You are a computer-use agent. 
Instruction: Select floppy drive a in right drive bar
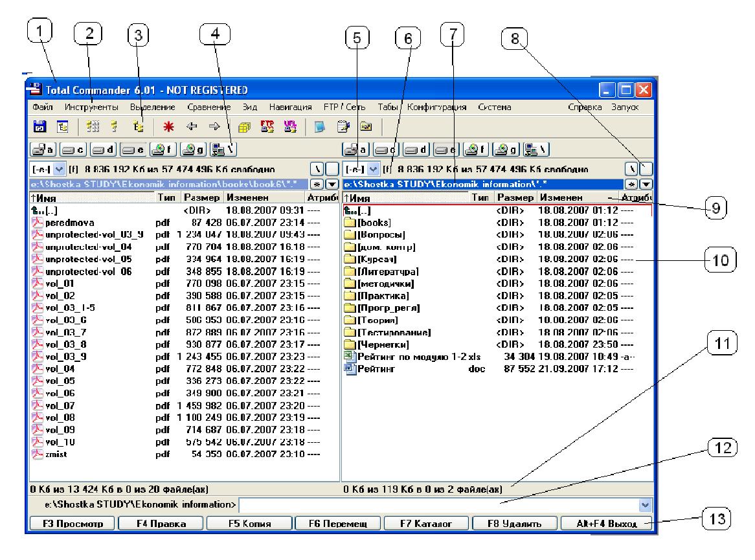355,150
